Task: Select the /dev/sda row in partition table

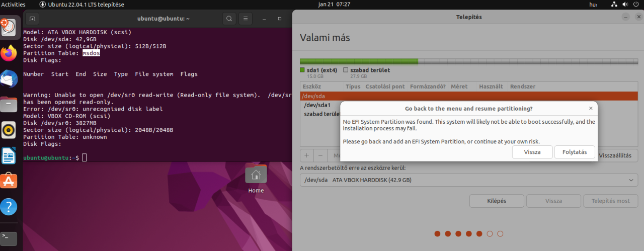Action: (469, 96)
